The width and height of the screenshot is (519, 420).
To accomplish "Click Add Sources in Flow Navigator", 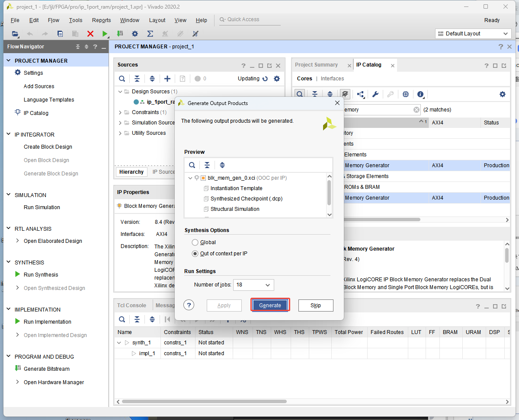I will [39, 86].
